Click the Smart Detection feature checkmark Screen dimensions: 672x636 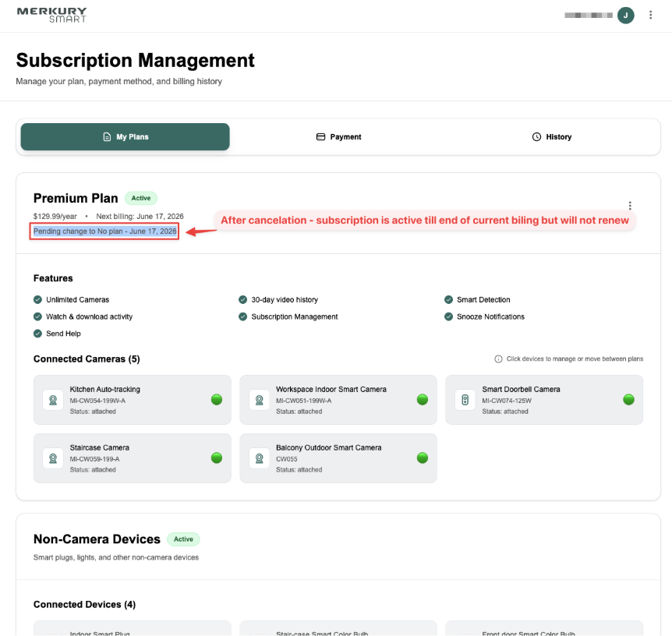point(448,299)
